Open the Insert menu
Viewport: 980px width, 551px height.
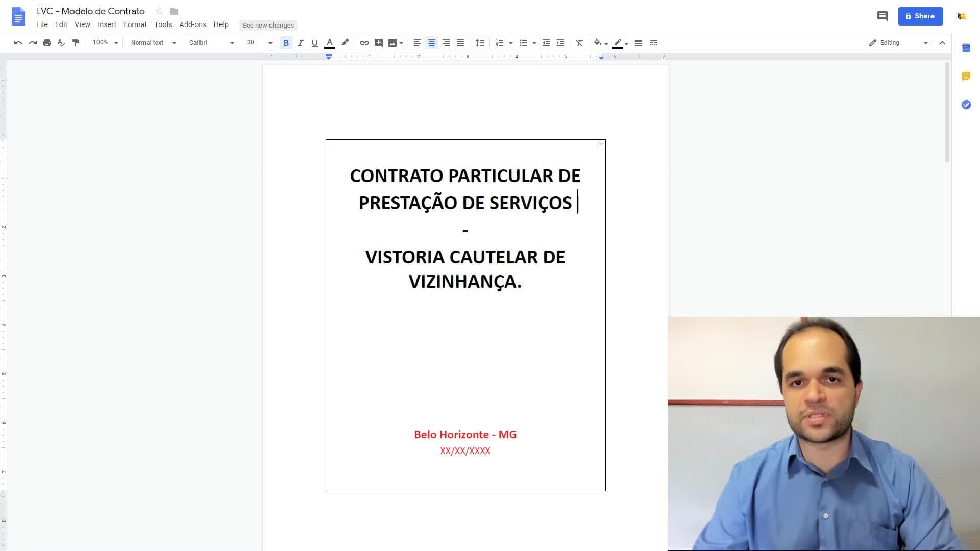(107, 24)
